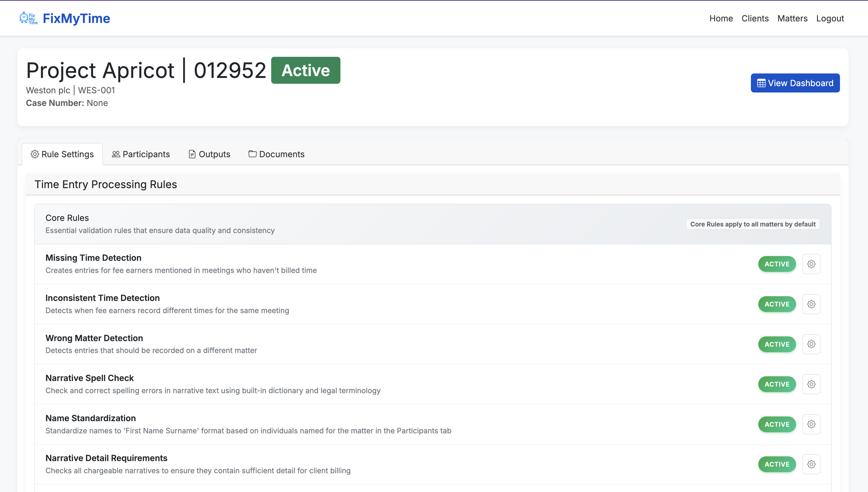Open settings gear for Narrative Spell Check

point(811,384)
